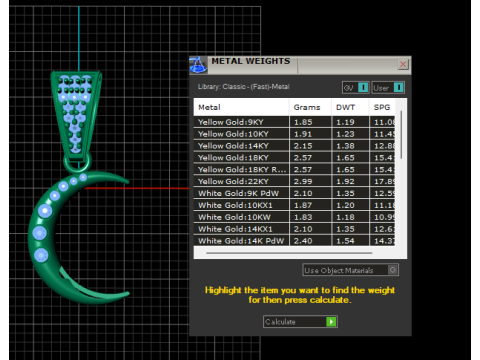Select the Yellow Gold:22KY row
This screenshot has height=360, width=480.
coord(294,181)
